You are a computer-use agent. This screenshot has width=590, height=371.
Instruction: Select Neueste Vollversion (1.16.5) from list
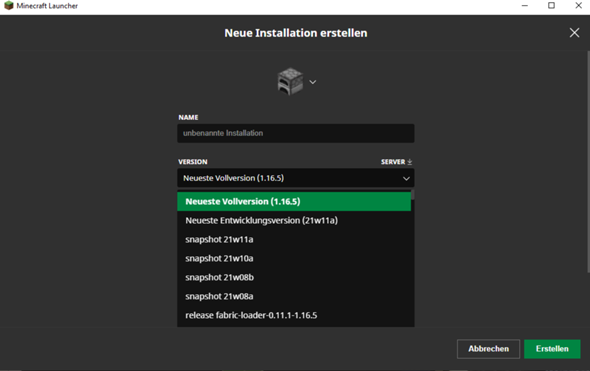[294, 201]
